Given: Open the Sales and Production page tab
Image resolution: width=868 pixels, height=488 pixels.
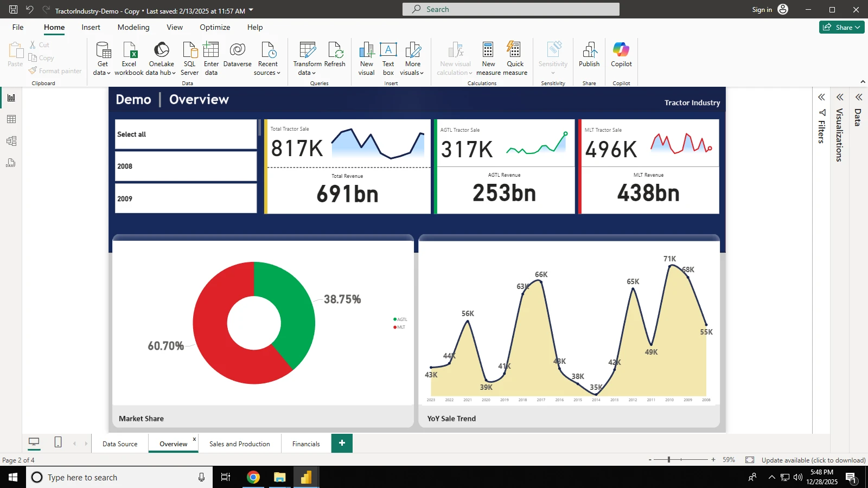Looking at the screenshot, I should (x=240, y=444).
